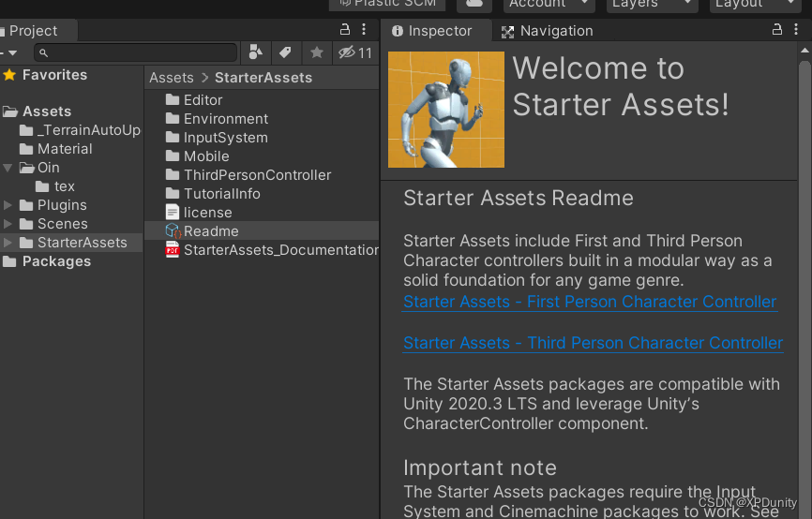The height and width of the screenshot is (519, 812).
Task: Select the Assets root folder in tree
Action: pos(47,111)
